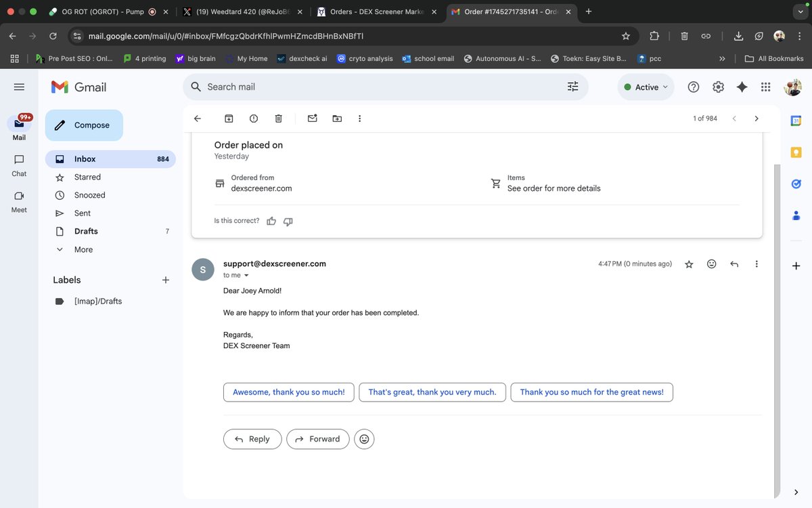
Task: Open Google Calendar side panel
Action: [x=796, y=121]
